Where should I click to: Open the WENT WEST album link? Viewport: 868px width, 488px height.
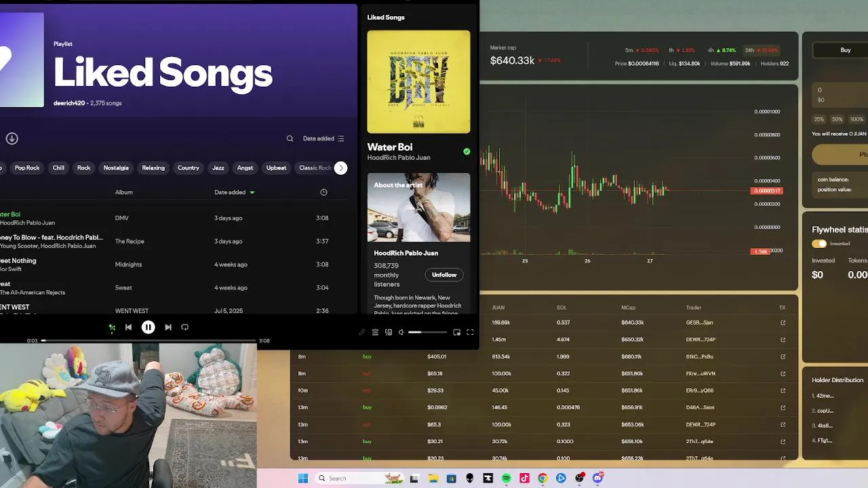click(x=132, y=311)
